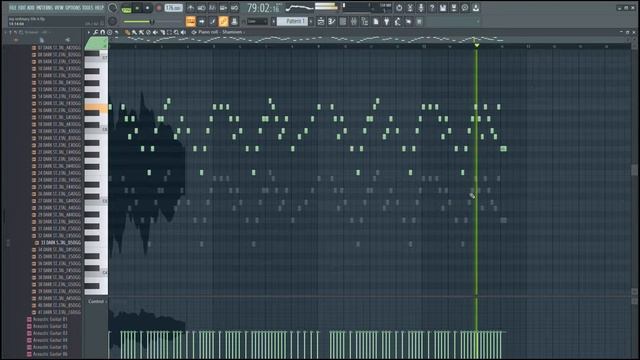Open piano roll tools wrench icon
The image size is (640, 360).
(x=95, y=32)
